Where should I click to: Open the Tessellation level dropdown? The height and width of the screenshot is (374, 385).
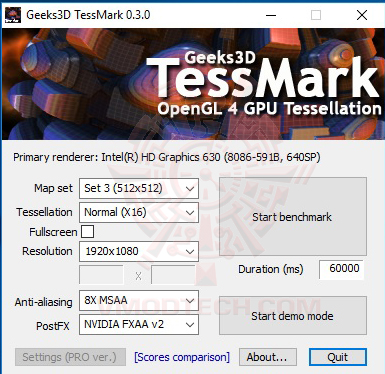click(139, 212)
